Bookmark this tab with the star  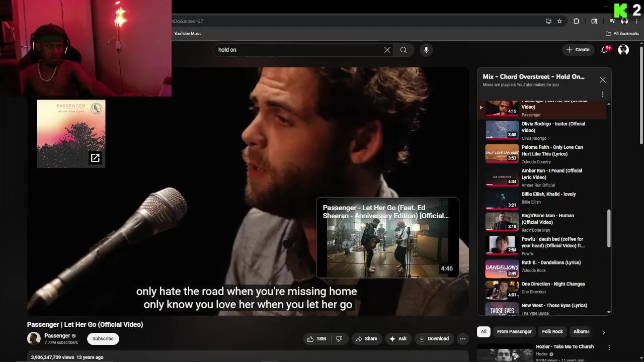[559, 21]
